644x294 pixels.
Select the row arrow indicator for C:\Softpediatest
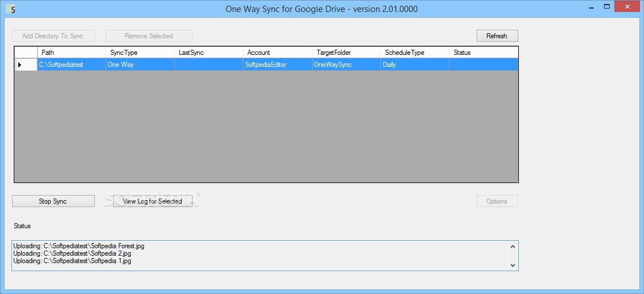[x=26, y=65]
